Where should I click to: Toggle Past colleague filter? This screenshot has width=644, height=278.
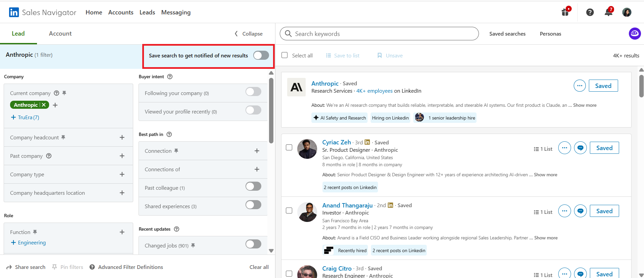[x=253, y=186]
